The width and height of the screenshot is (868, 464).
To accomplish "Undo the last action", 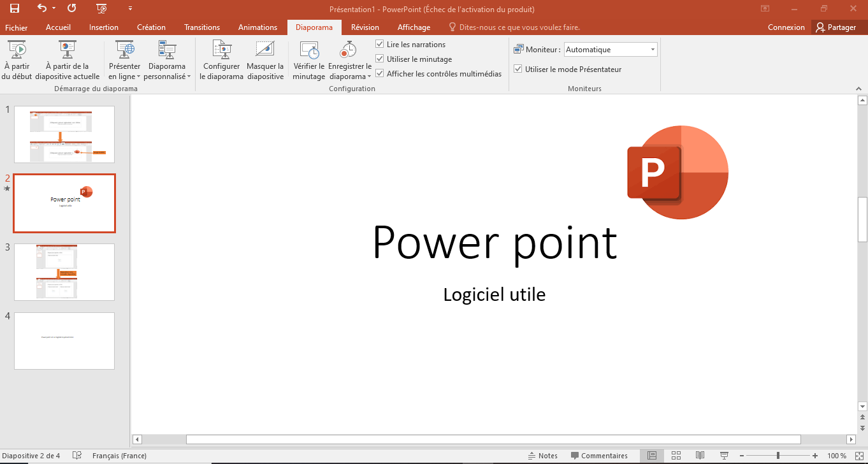I will (x=42, y=8).
